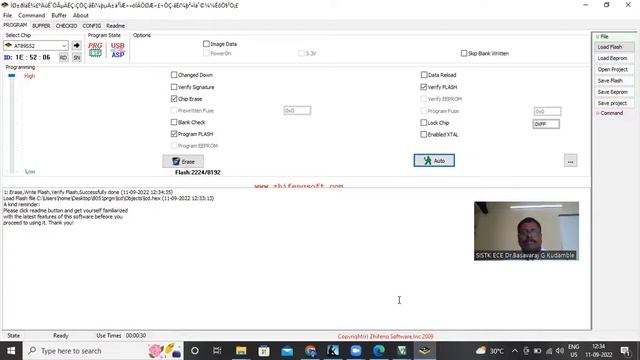Uncheck the Chip Erase checkbox

tap(174, 99)
